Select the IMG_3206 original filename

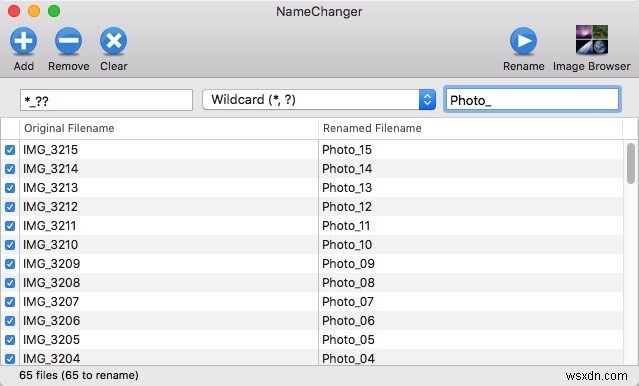(x=51, y=321)
